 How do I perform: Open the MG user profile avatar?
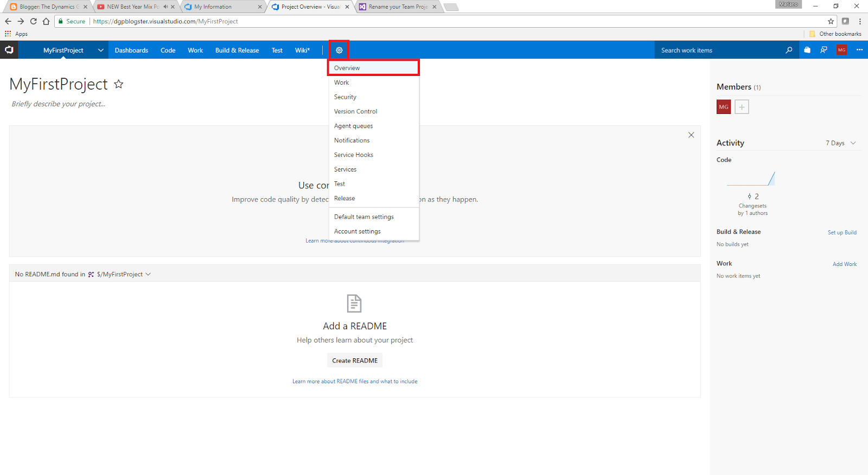[x=841, y=50]
